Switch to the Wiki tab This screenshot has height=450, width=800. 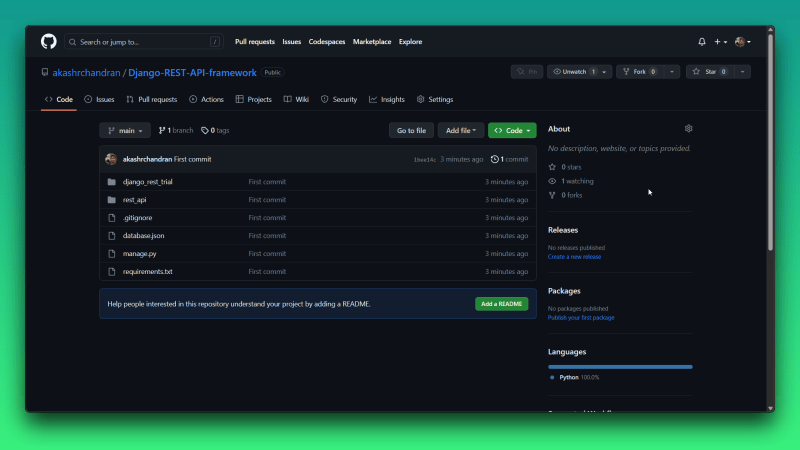click(x=296, y=99)
